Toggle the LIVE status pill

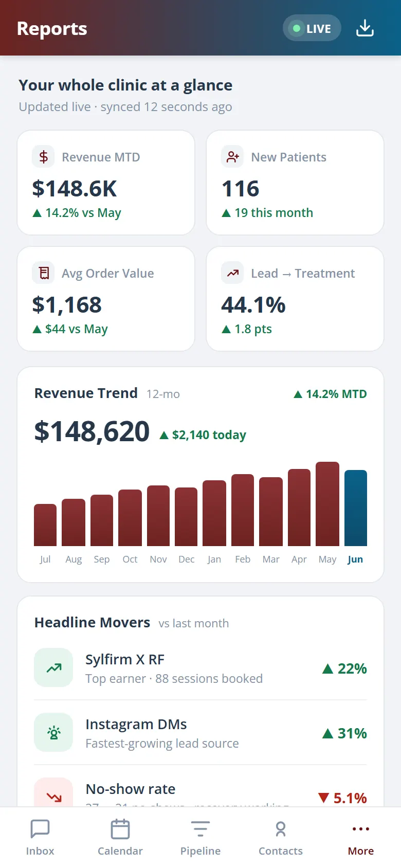click(x=312, y=28)
